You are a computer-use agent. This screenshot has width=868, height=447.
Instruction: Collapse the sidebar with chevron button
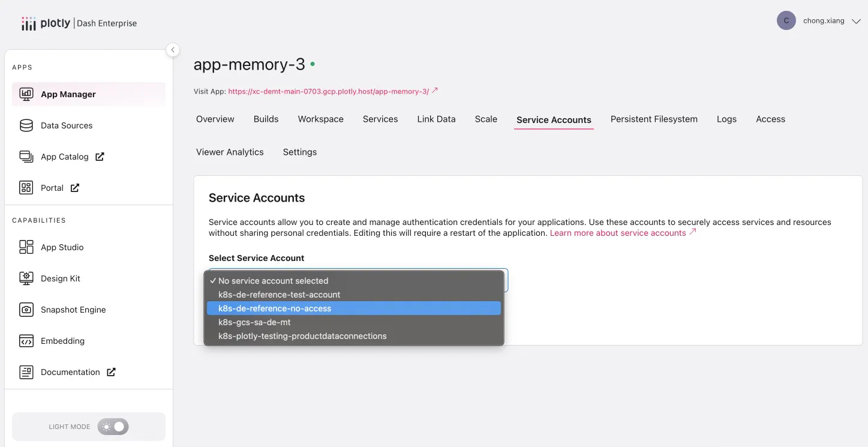tap(173, 50)
